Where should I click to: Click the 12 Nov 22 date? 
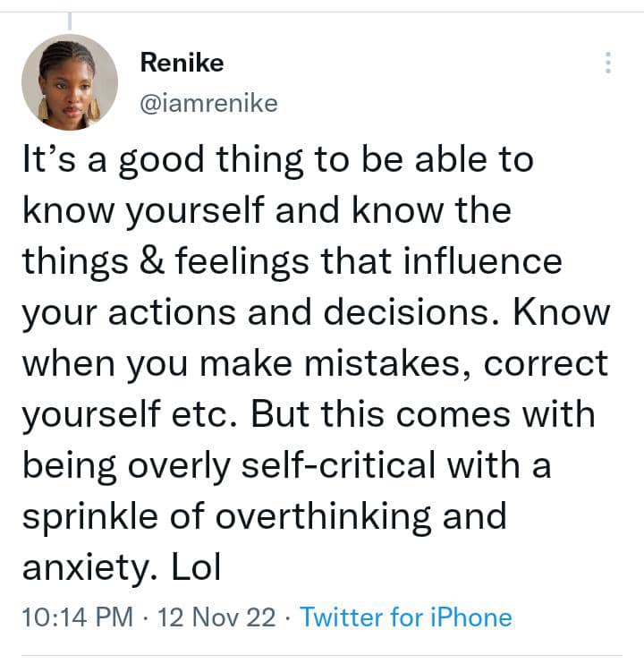click(215, 617)
